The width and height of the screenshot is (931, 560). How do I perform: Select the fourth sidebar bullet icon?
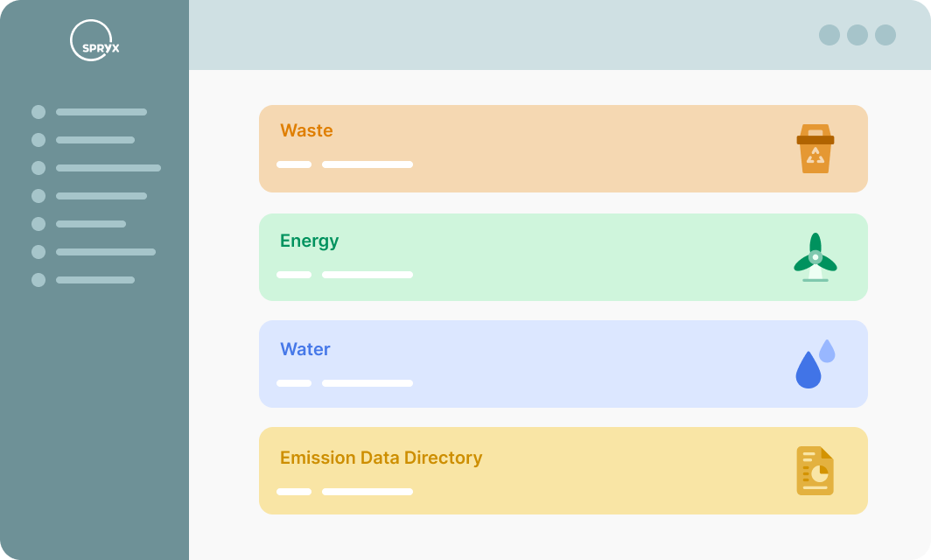38,196
